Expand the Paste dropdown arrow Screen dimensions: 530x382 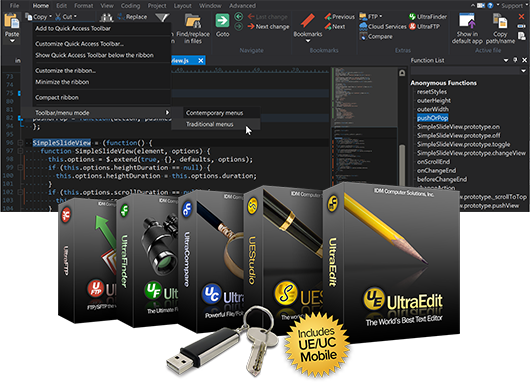[x=12, y=41]
